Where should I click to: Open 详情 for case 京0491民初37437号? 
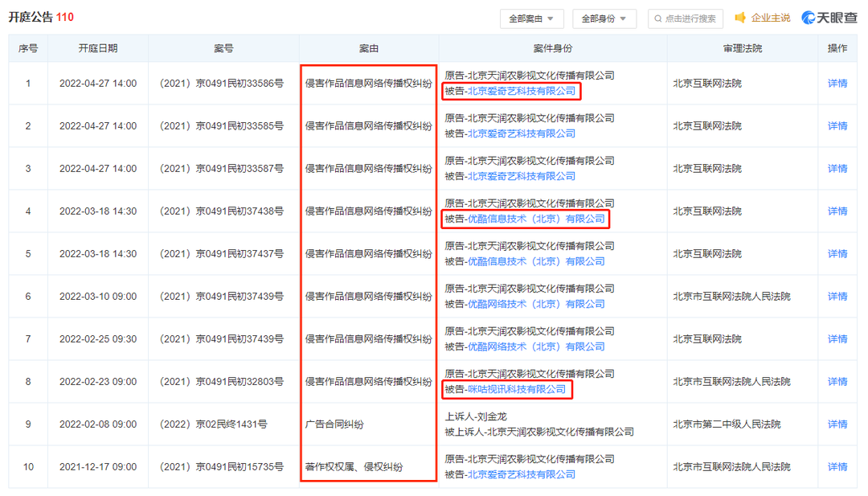pyautogui.click(x=837, y=253)
